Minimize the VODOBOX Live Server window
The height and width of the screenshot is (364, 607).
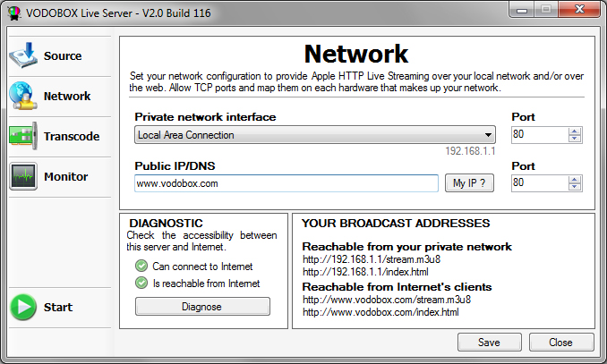(x=522, y=10)
